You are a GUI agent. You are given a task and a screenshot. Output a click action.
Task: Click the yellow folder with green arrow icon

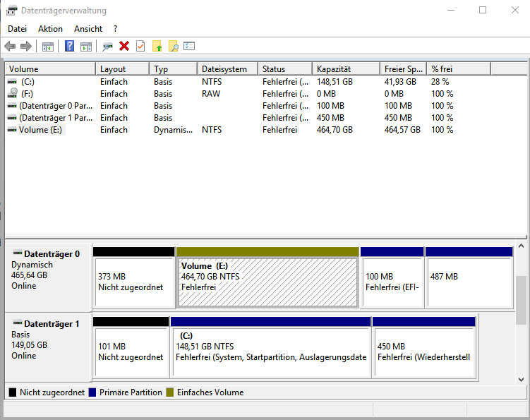tap(157, 46)
